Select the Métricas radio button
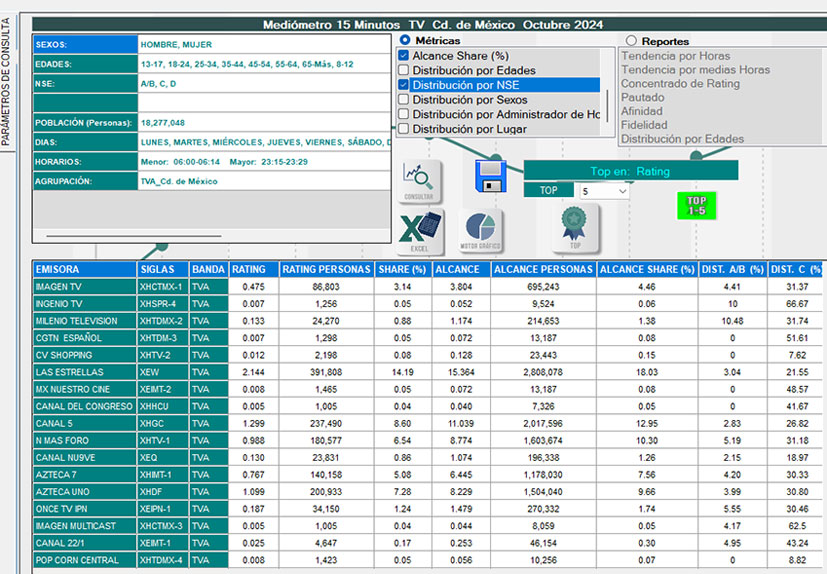The width and height of the screenshot is (827, 574). pyautogui.click(x=405, y=40)
